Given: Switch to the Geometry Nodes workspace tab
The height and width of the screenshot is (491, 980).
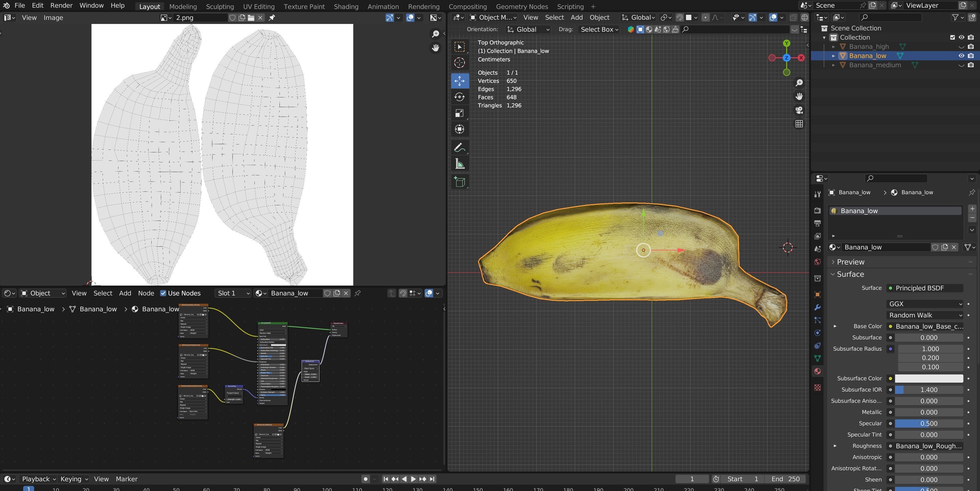Looking at the screenshot, I should [x=521, y=6].
